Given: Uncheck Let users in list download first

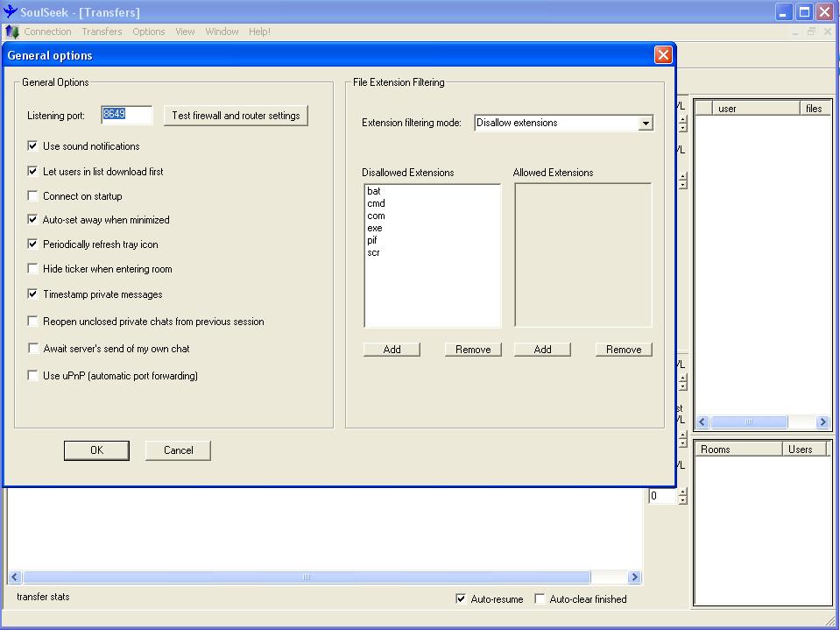Looking at the screenshot, I should click(32, 172).
